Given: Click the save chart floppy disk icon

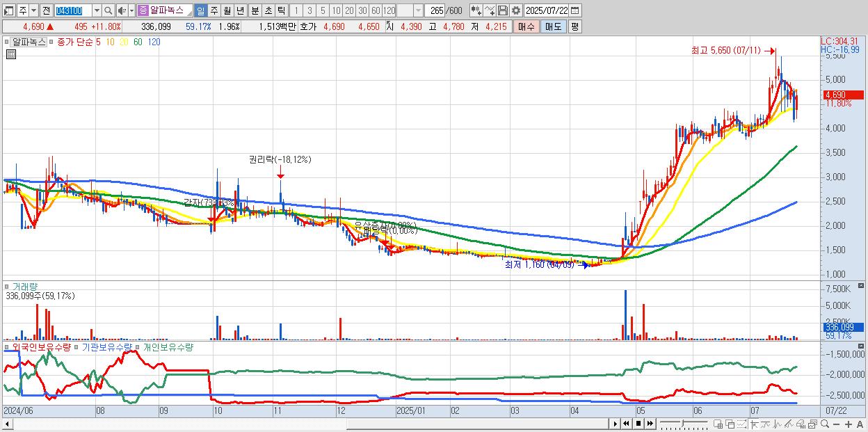Looking at the screenshot, I should tap(502, 10).
